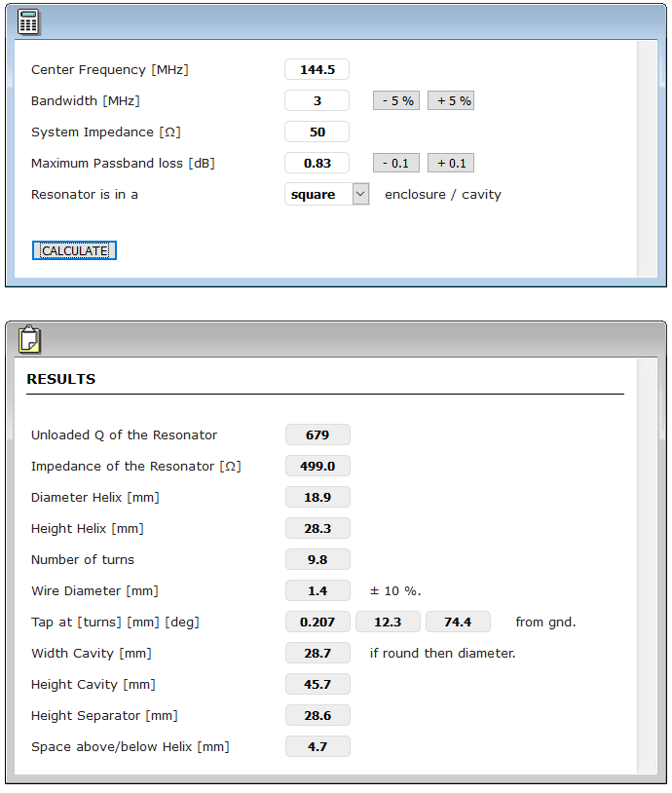This screenshot has width=672, height=793.
Task: Lower maximum passband loss by 0.1
Action: point(396,163)
